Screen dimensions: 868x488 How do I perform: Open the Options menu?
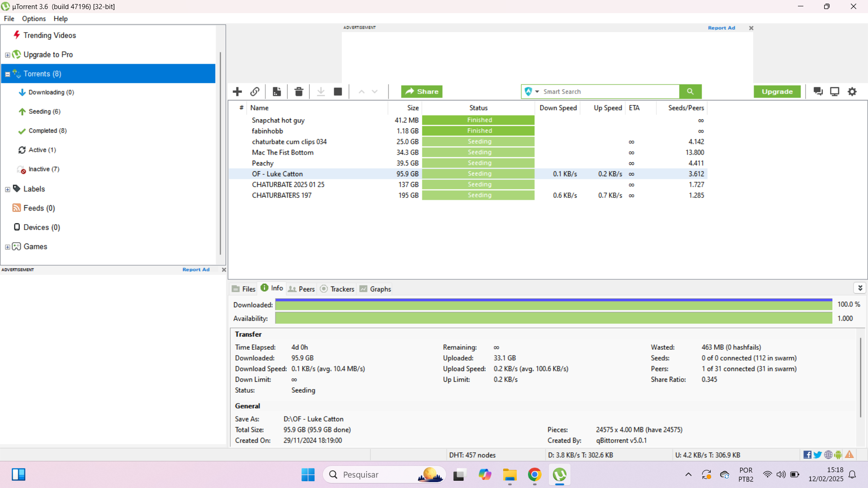(33, 19)
